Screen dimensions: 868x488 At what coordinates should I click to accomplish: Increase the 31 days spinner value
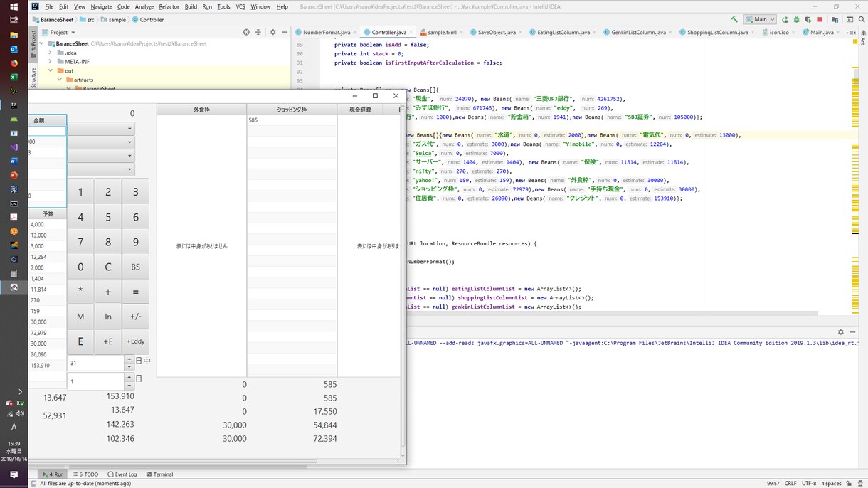pyautogui.click(x=129, y=359)
